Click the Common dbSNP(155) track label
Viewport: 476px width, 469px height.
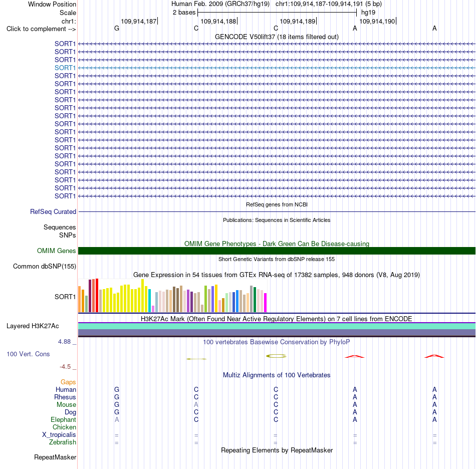[x=45, y=266]
